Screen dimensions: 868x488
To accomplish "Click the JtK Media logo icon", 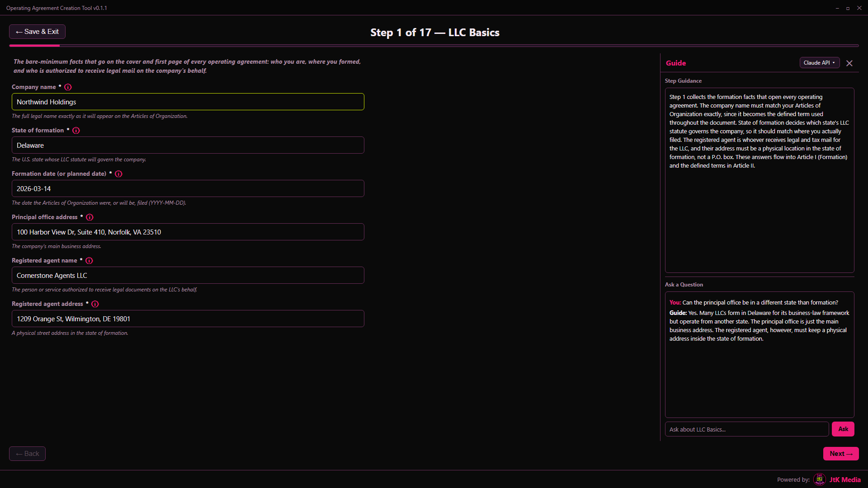I will click(819, 479).
